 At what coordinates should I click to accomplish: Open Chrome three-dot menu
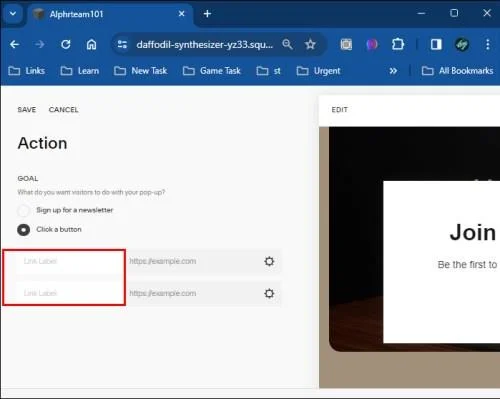[488, 44]
